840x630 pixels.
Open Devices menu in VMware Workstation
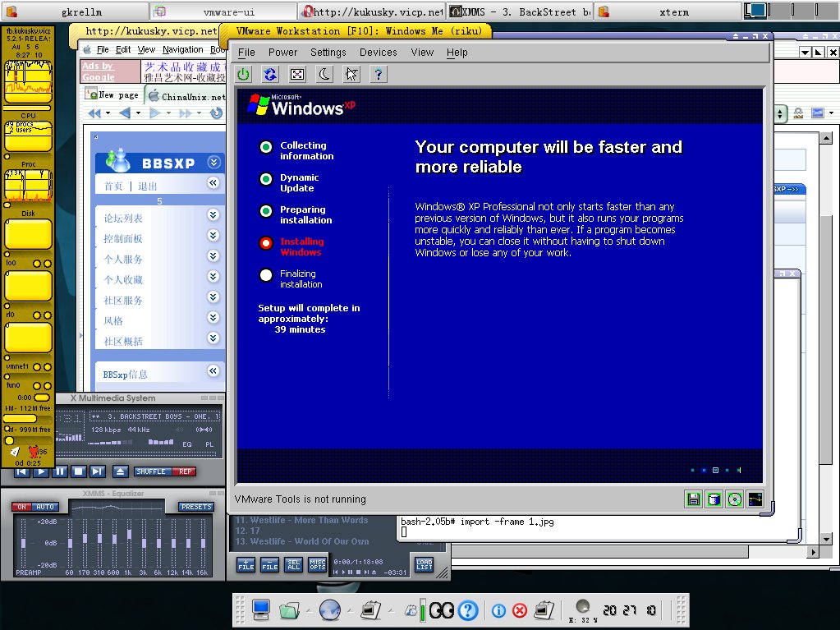click(x=379, y=53)
